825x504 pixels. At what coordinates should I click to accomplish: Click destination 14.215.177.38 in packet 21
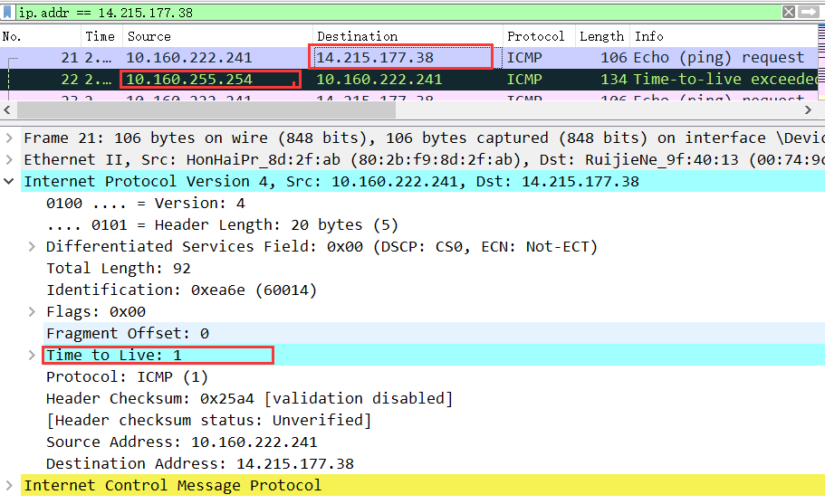pos(375,57)
